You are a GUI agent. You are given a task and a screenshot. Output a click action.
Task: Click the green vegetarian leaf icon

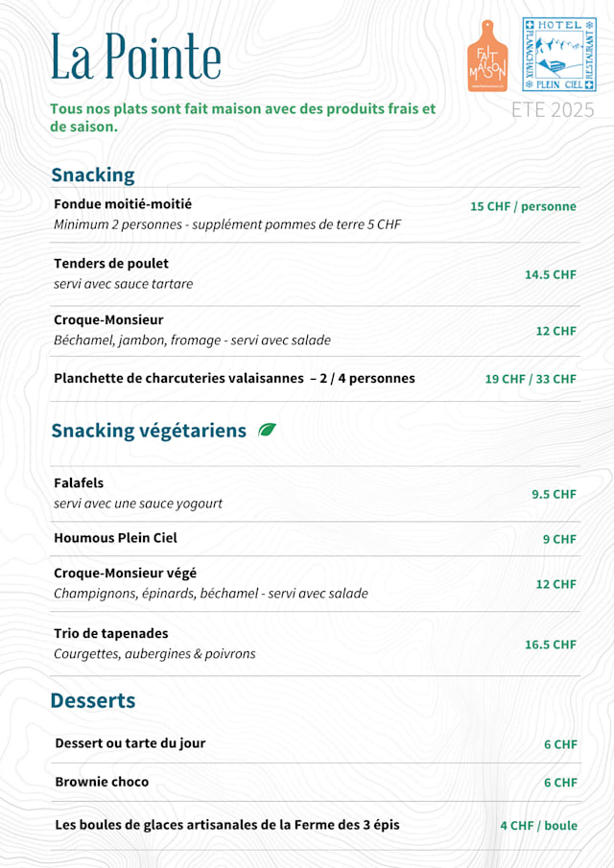267,431
